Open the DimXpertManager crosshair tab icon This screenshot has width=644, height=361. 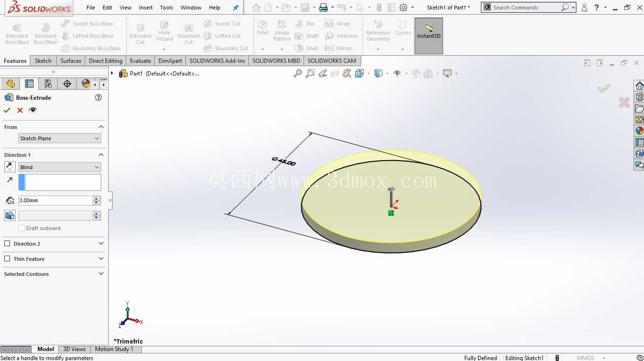[67, 84]
